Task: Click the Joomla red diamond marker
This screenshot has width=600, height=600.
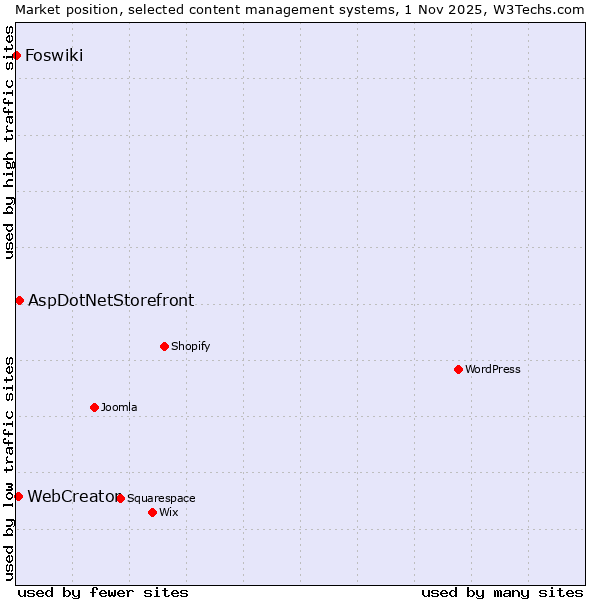Action: 94,407
